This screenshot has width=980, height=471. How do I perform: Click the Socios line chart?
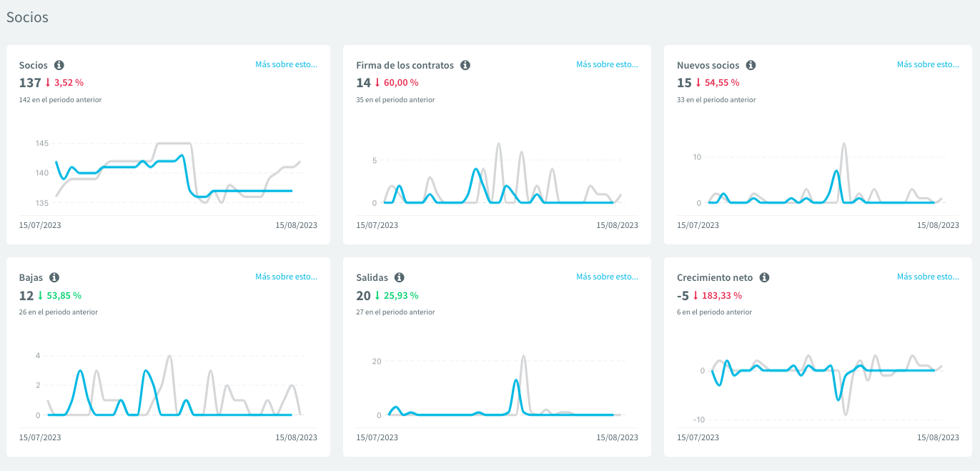[x=168, y=174]
